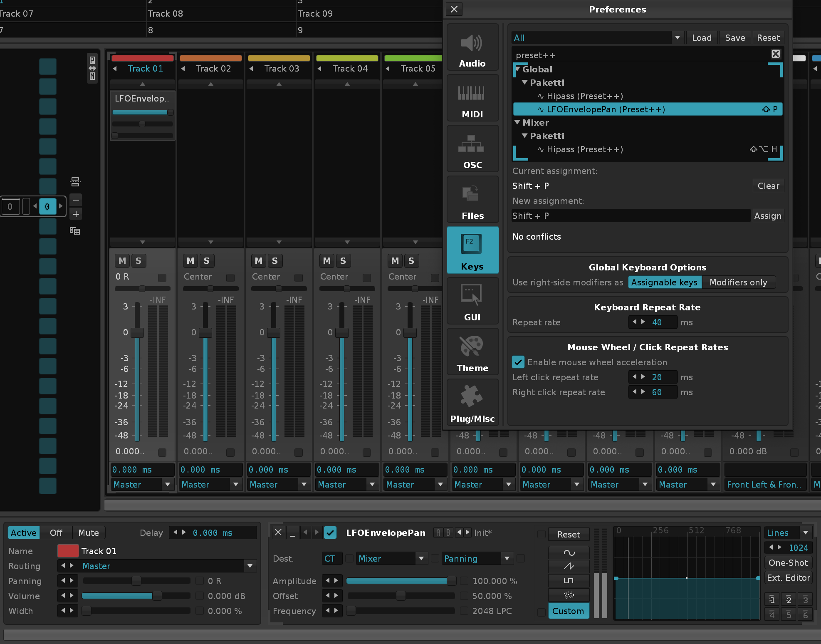The width and height of the screenshot is (821, 644).
Task: Open the Theme preferences section
Action: [x=472, y=352]
